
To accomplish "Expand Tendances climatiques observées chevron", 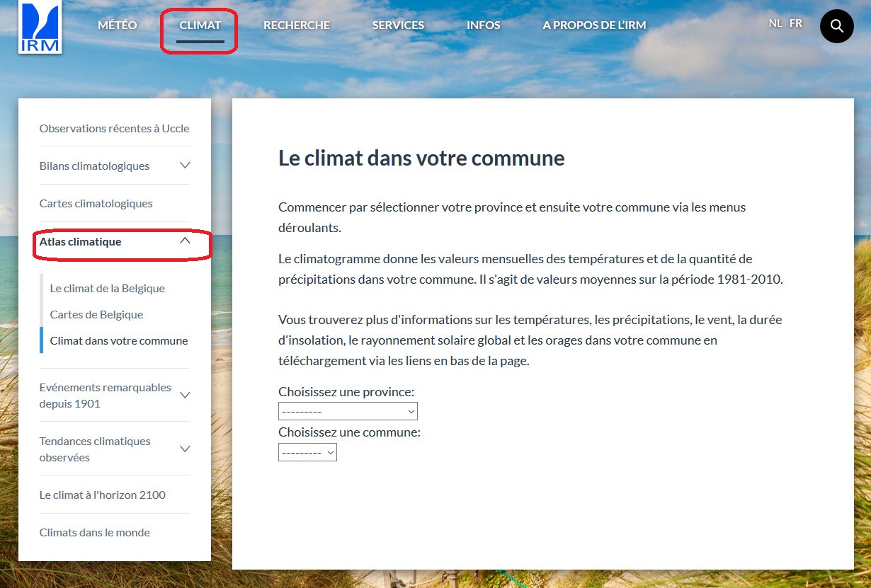I will [185, 449].
